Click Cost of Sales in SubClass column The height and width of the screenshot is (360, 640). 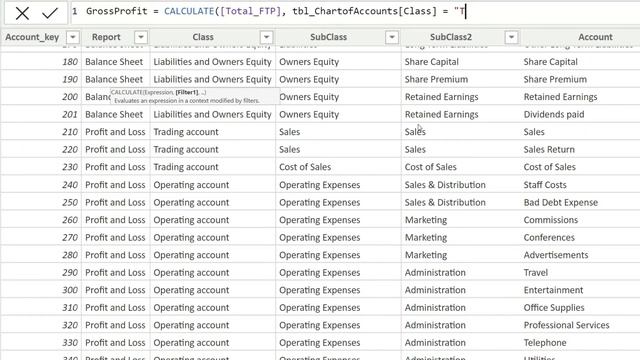[x=305, y=167]
